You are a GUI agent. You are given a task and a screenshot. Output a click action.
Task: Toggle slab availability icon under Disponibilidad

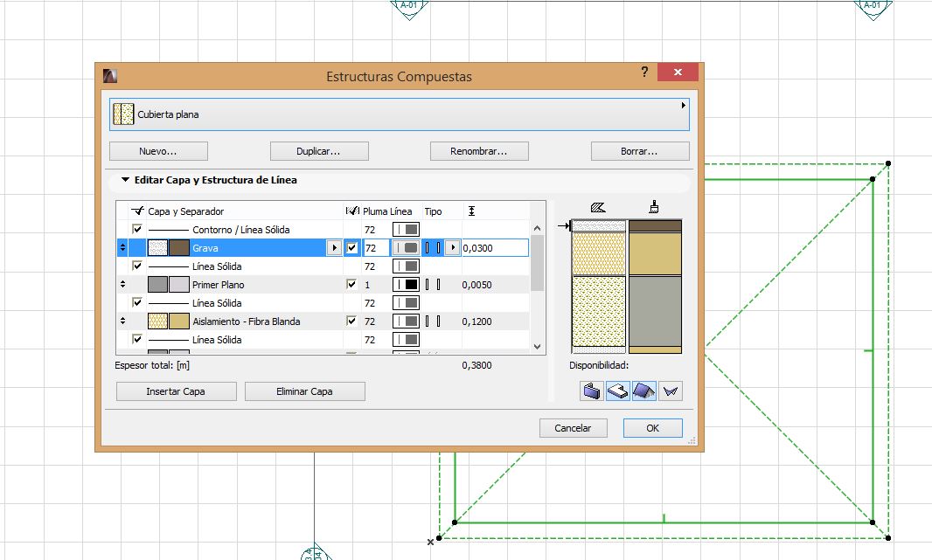(x=618, y=391)
